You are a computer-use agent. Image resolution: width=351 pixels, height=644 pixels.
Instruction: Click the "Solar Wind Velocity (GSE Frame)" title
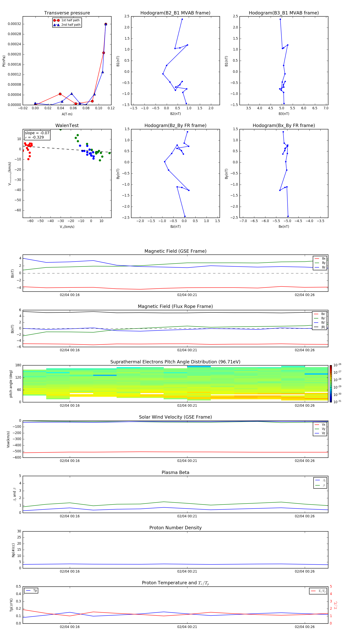(x=175, y=417)
